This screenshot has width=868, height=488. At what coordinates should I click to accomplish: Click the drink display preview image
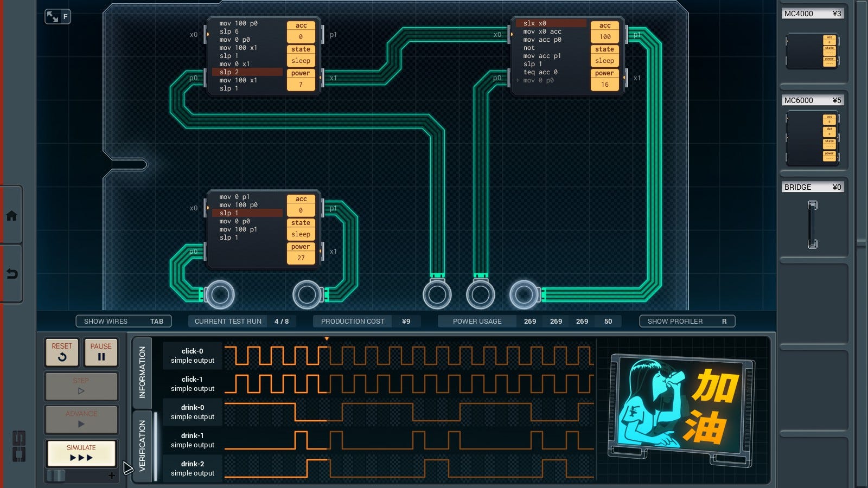coord(682,410)
